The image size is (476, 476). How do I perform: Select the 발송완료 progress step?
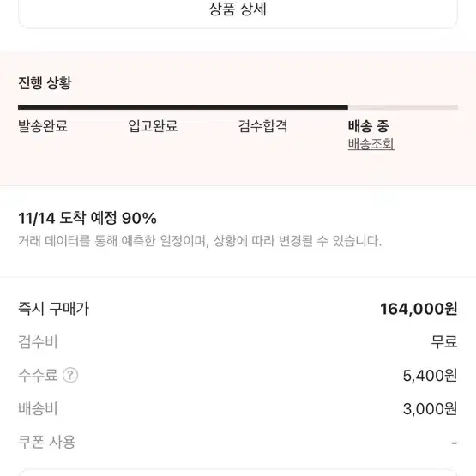click(43, 126)
